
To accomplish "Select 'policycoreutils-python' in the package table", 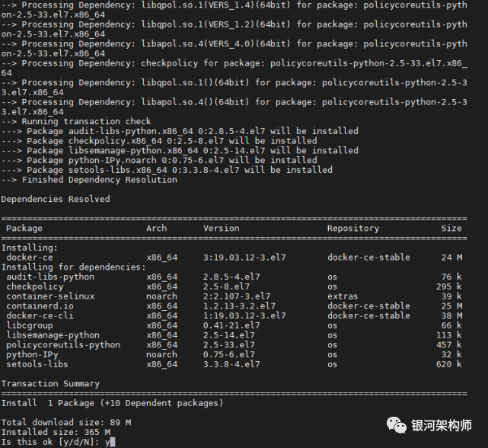I will [x=63, y=344].
